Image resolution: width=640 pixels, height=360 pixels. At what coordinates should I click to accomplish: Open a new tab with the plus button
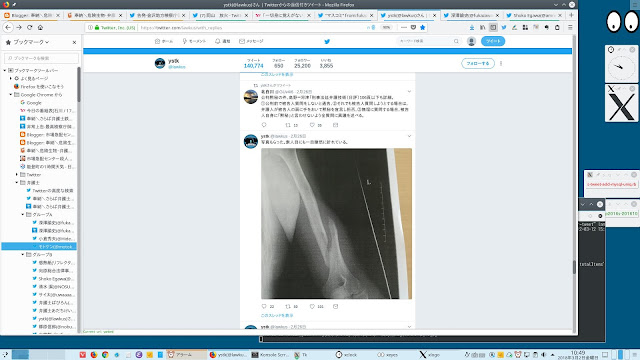point(571,15)
